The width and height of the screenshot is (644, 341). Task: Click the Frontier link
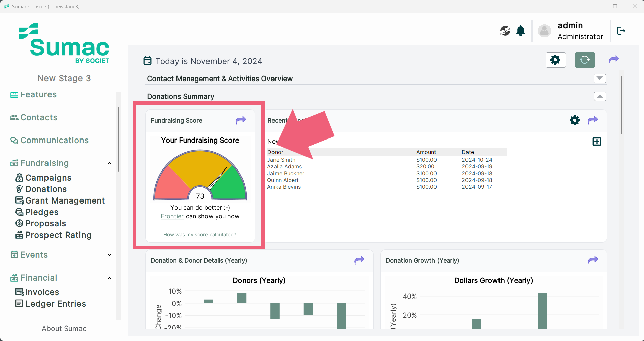172,216
